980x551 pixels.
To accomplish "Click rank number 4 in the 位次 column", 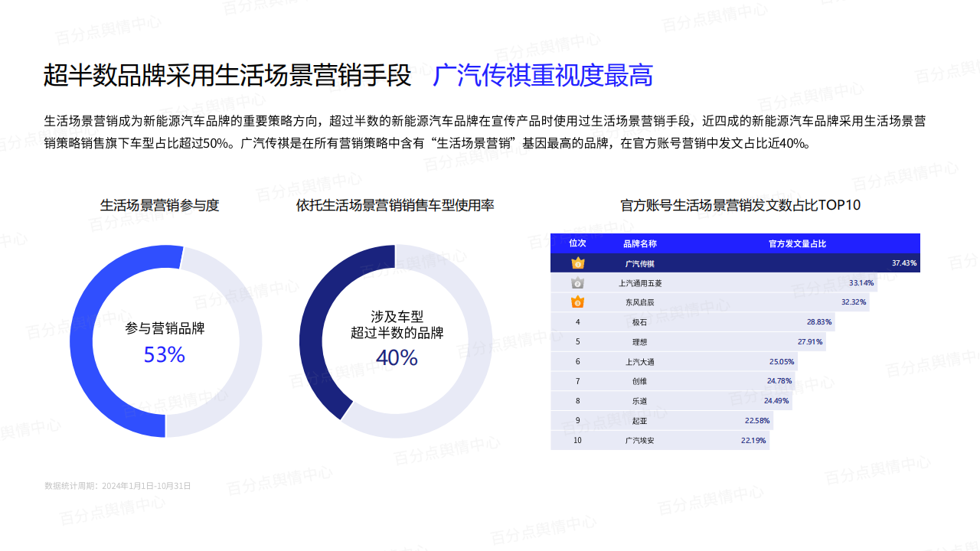I will [x=578, y=322].
